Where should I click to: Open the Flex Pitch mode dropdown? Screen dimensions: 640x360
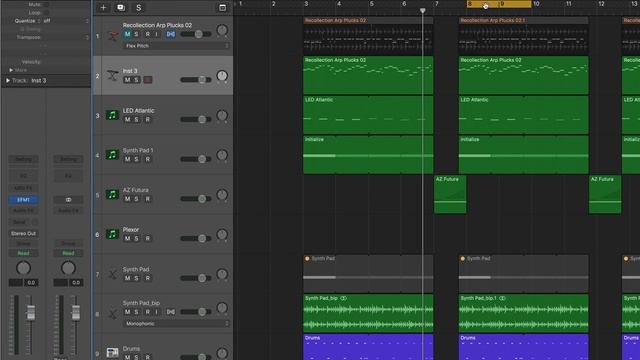pyautogui.click(x=176, y=46)
